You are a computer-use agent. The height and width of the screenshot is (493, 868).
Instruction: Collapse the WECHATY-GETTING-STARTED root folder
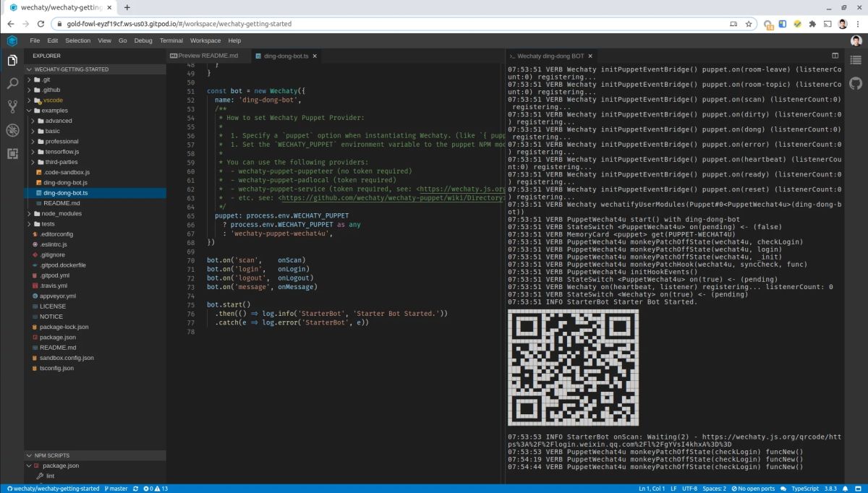tap(95, 69)
